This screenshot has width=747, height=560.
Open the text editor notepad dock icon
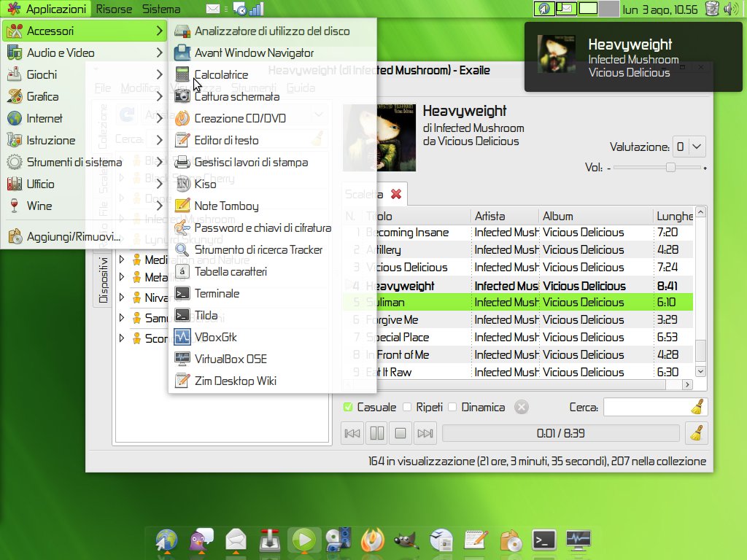[476, 540]
